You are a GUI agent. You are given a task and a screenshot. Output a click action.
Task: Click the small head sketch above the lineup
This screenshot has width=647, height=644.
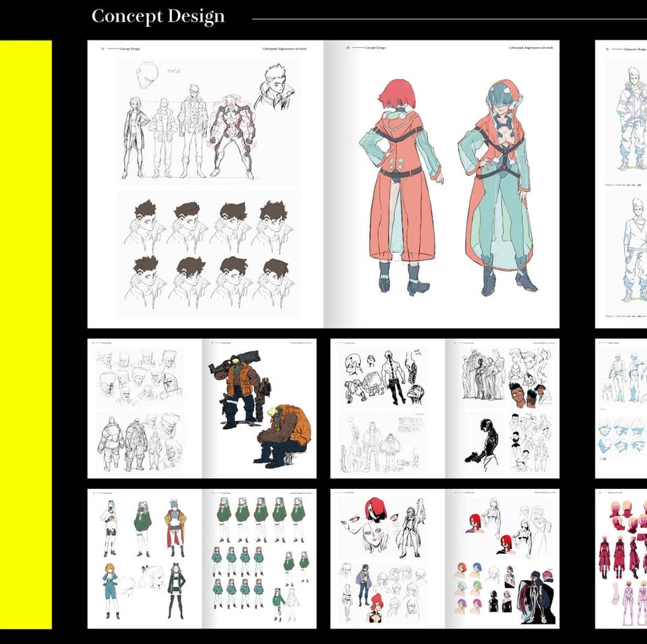(x=148, y=75)
